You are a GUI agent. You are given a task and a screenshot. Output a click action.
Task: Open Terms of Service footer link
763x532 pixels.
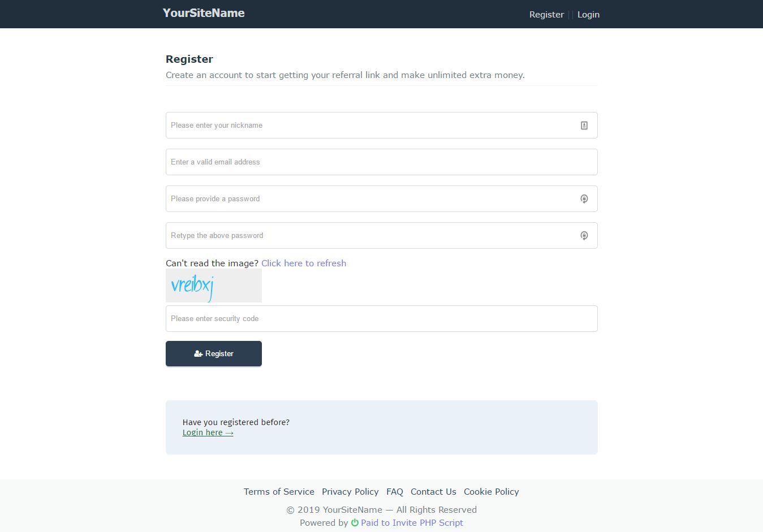[x=279, y=492]
